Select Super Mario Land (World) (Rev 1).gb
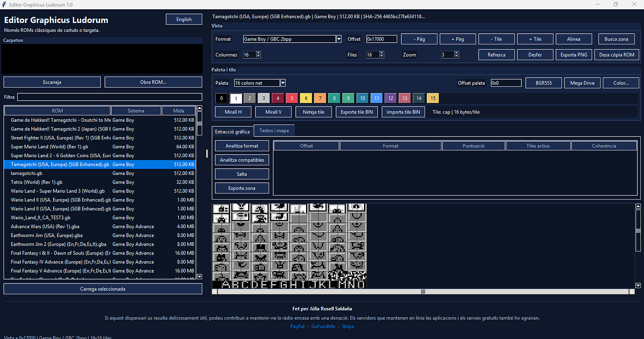 pyautogui.click(x=100, y=146)
